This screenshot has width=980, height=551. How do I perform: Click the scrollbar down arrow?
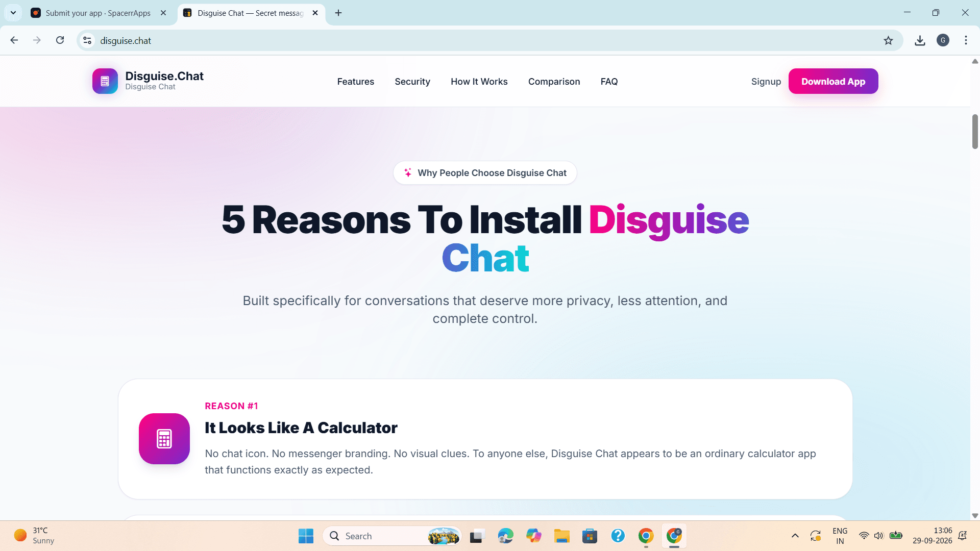[975, 516]
